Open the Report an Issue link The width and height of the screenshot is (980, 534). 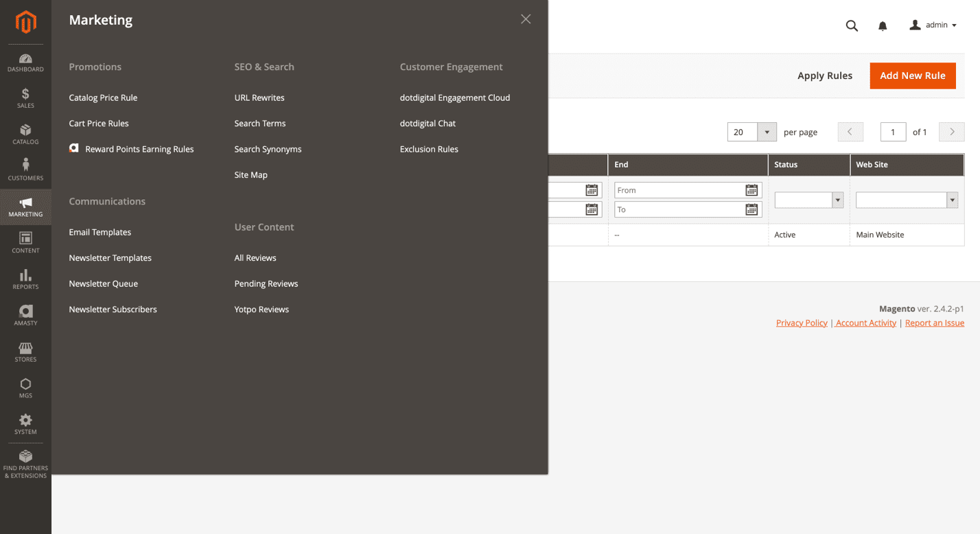(x=935, y=323)
